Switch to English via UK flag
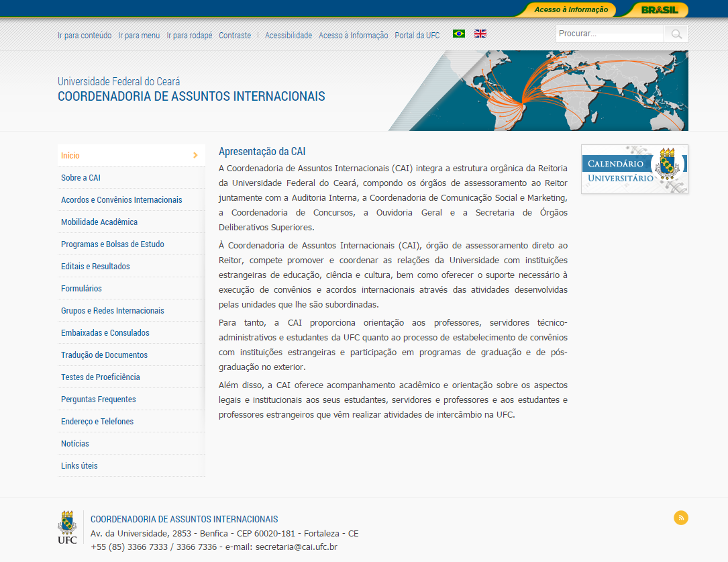This screenshot has width=728, height=562. pyautogui.click(x=480, y=34)
